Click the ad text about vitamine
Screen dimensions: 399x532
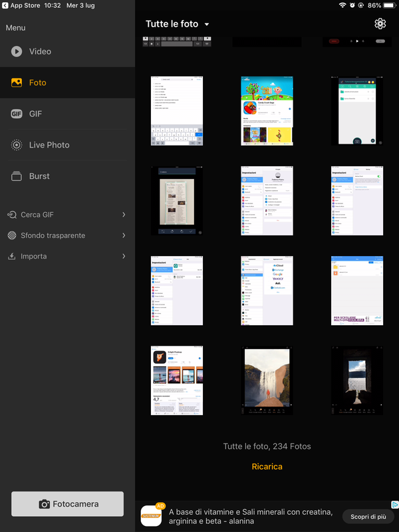point(251,517)
